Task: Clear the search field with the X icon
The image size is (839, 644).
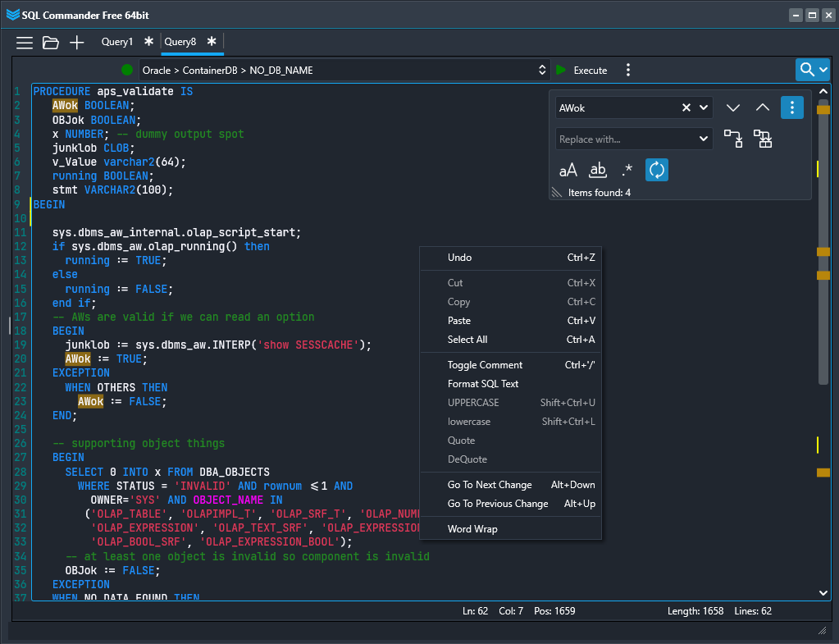Action: pos(686,107)
